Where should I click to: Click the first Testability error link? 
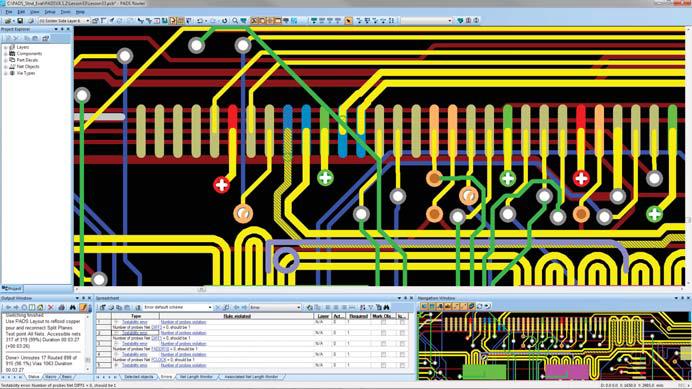(135, 322)
